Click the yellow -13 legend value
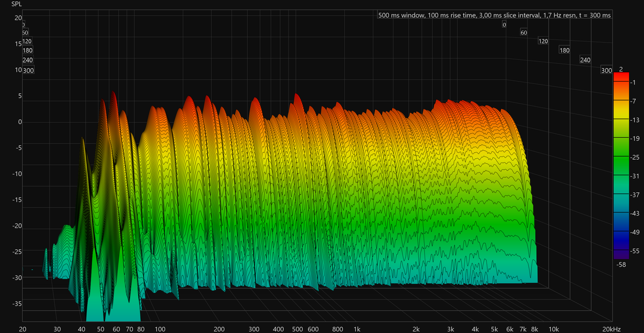The height and width of the screenshot is (333, 644). tap(635, 120)
